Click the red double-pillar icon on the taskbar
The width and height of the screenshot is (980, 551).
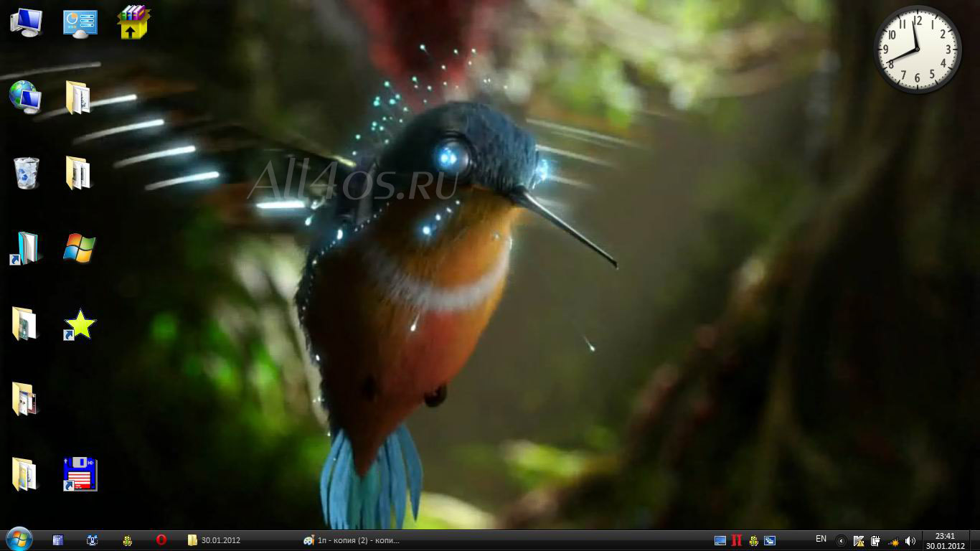(737, 540)
